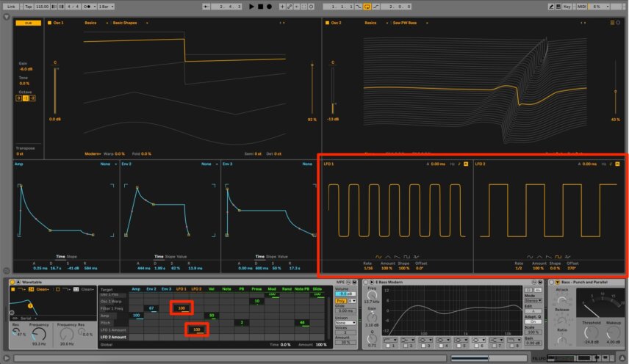The image size is (629, 364).
Task: Toggle EQ Bass Modern device activator
Action: 365,283
